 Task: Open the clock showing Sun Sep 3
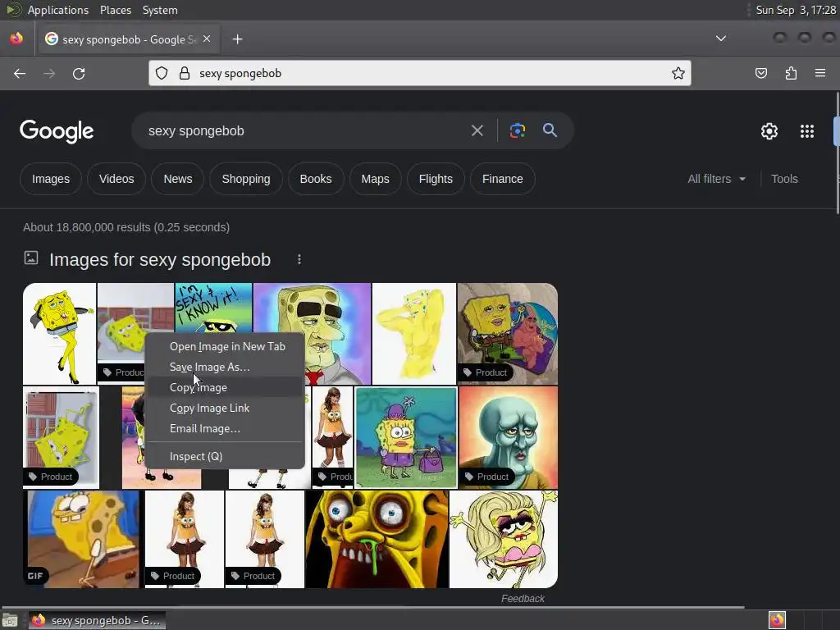pos(796,10)
